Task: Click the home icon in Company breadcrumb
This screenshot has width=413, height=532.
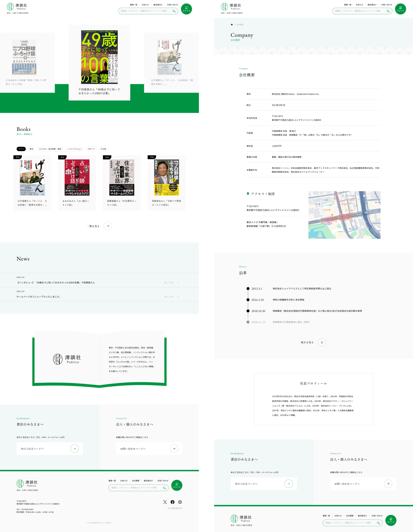Action: click(x=232, y=25)
